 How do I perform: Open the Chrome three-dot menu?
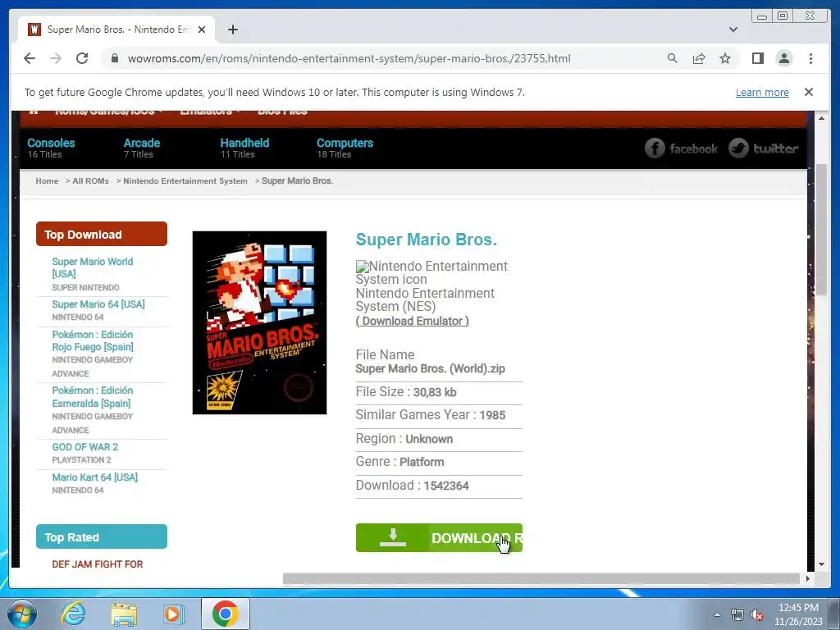pos(810,58)
